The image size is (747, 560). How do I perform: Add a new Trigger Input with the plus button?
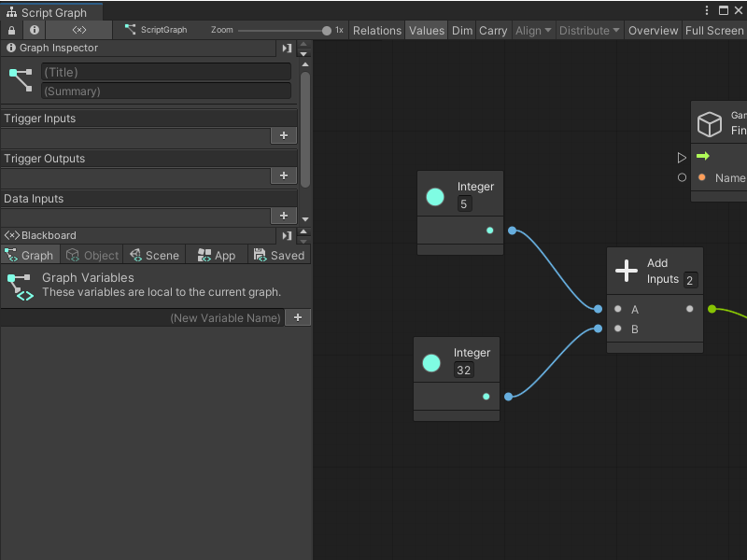(x=284, y=135)
